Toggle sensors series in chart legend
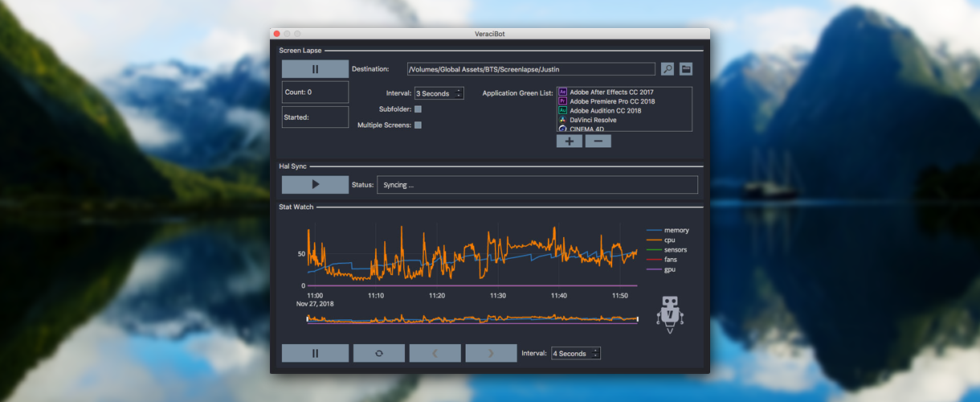 (x=667, y=250)
